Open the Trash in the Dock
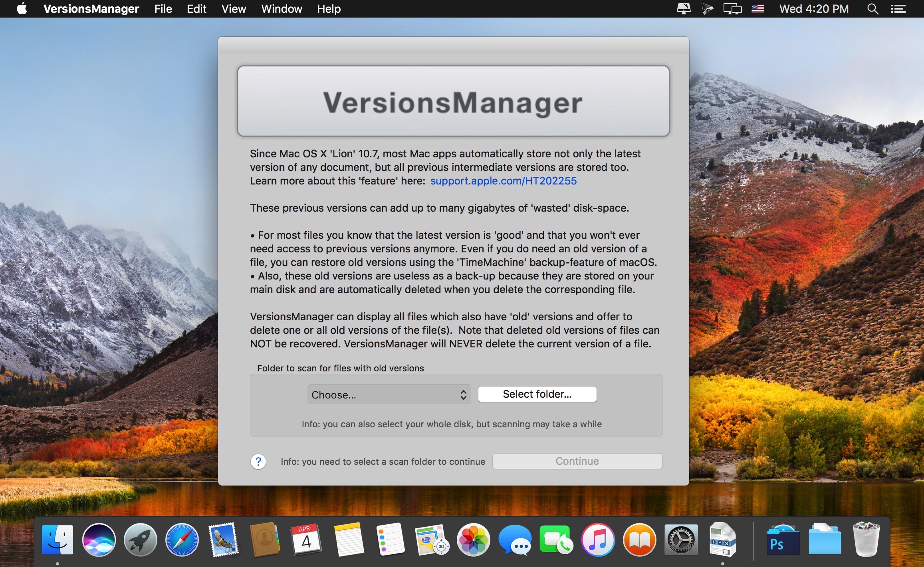This screenshot has width=924, height=567. (x=866, y=539)
